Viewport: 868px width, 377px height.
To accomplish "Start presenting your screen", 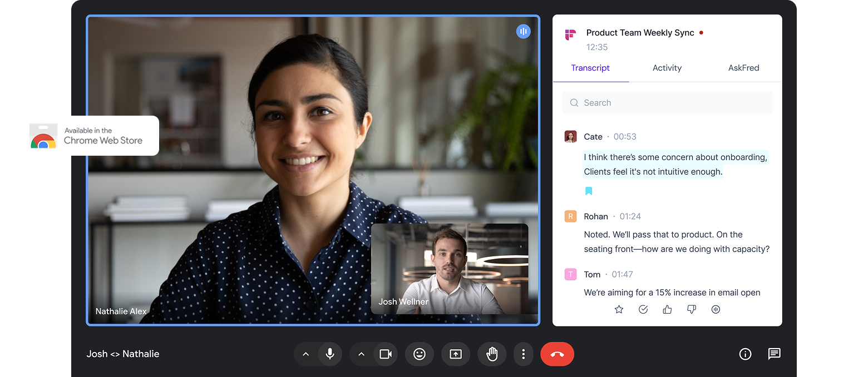I will click(456, 354).
